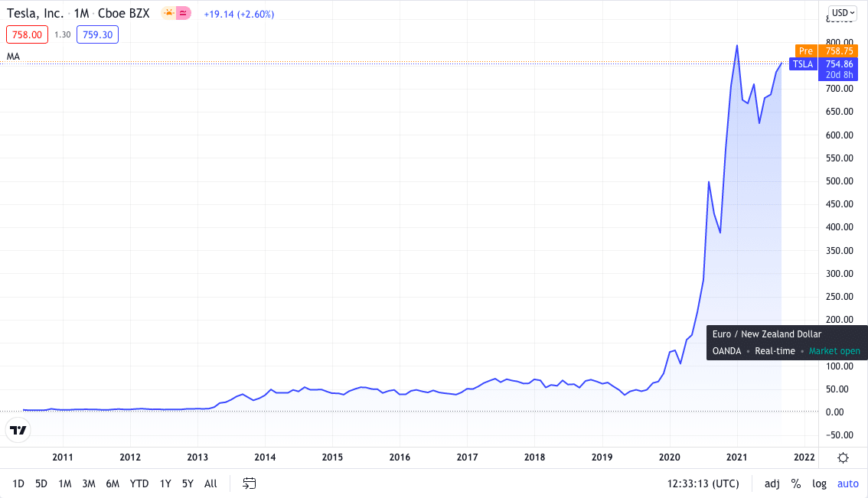This screenshot has width=868, height=498.
Task: Click the 1.30 spread value
Action: [x=63, y=35]
